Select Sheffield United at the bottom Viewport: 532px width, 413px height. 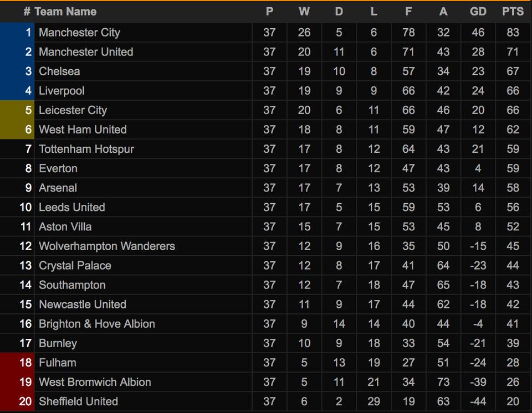click(78, 401)
